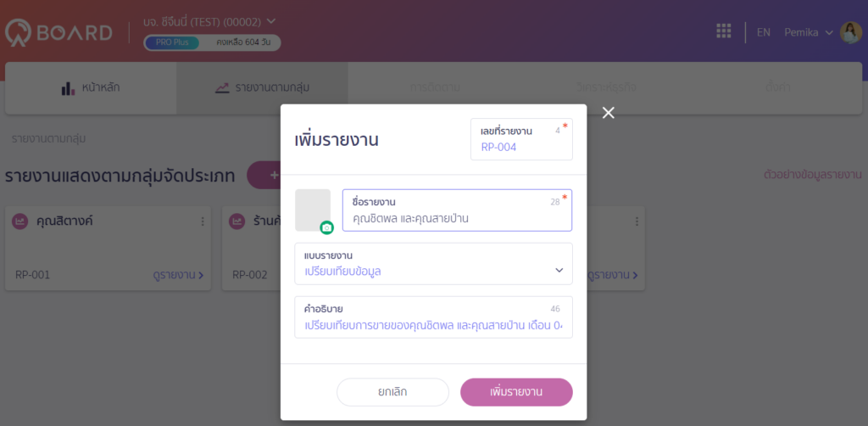Screen dimensions: 868x426
Task: Click the ร้านค้า card chart icon
Action: 237,221
